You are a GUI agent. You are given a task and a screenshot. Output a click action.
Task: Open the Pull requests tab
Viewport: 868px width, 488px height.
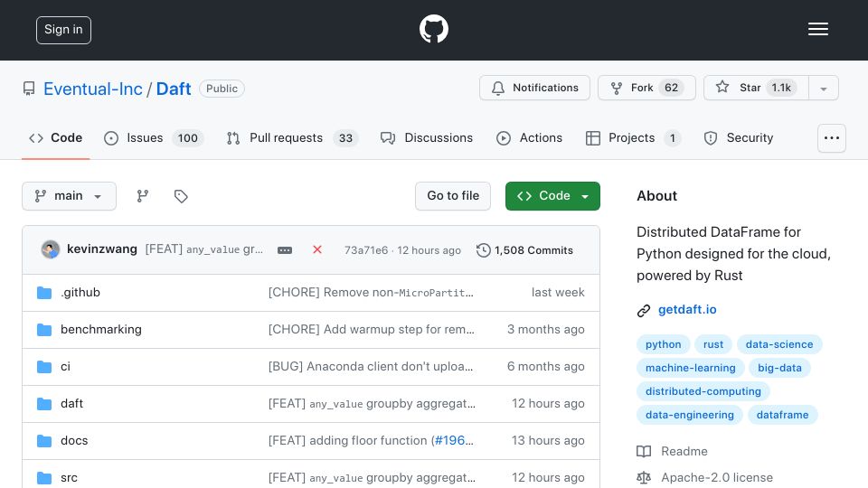(x=293, y=137)
